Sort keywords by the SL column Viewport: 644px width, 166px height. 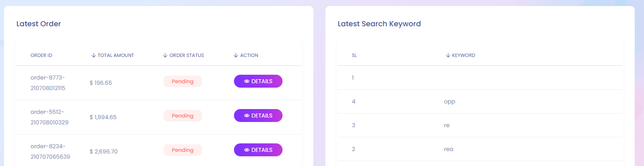[x=354, y=55]
